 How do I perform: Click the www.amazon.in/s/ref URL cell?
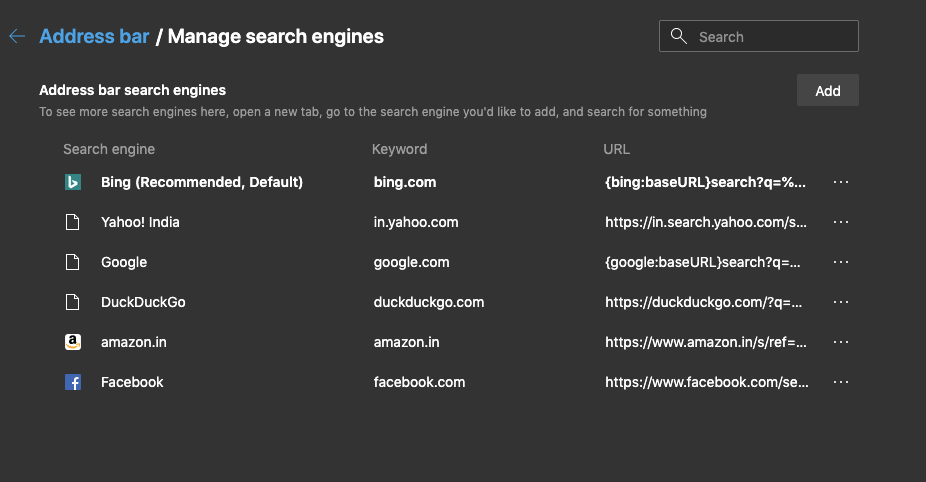click(x=706, y=342)
